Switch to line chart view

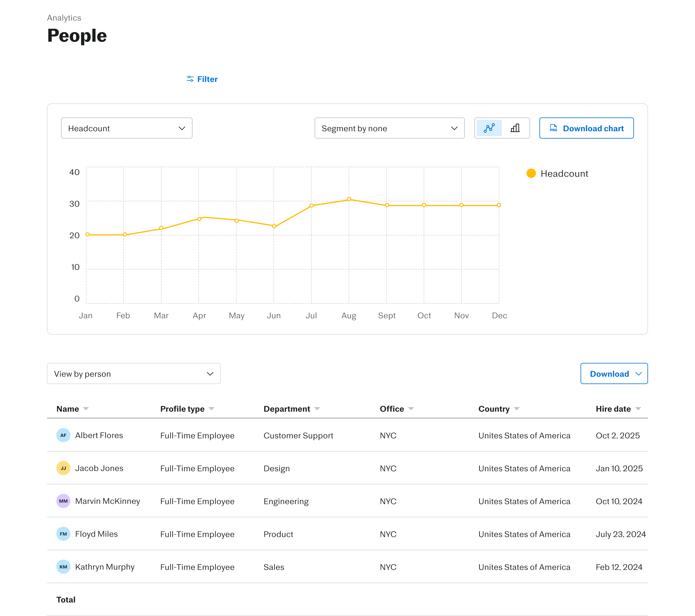point(489,128)
